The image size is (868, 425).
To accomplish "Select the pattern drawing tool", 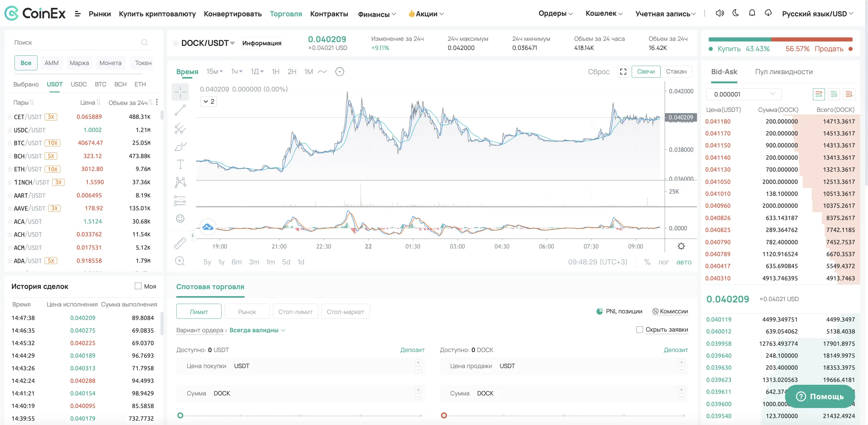I will click(180, 182).
